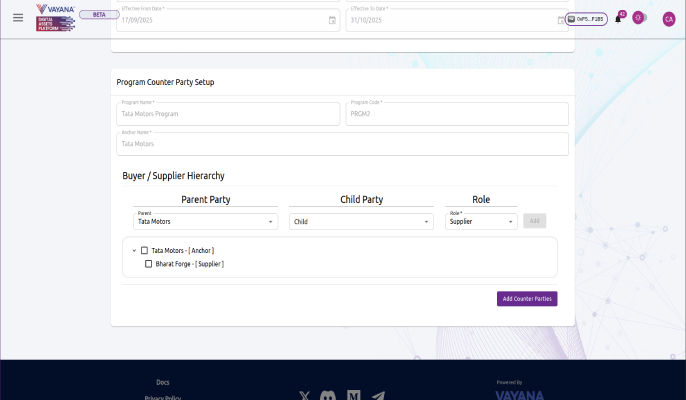The width and height of the screenshot is (686, 400).
Task: Open the Parent party dropdown
Action: tap(206, 221)
